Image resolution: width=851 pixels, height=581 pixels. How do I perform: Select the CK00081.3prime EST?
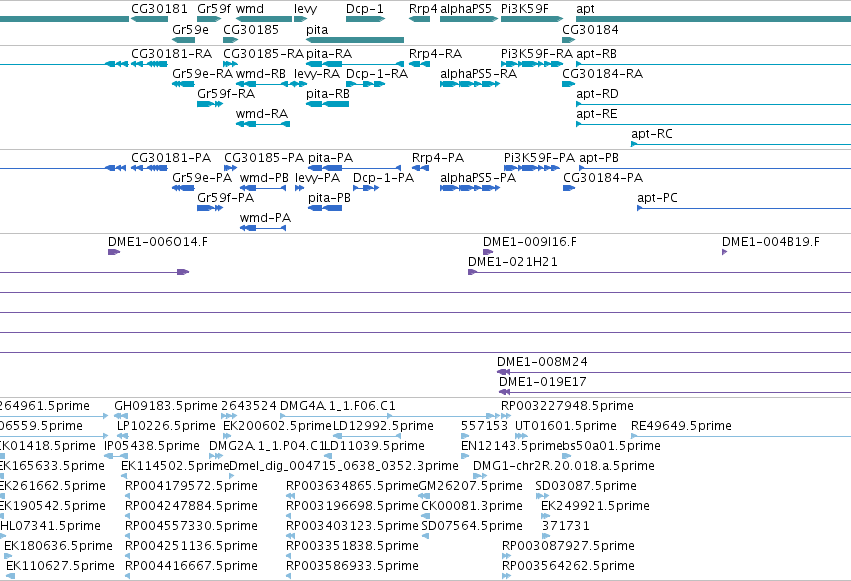[x=426, y=516]
